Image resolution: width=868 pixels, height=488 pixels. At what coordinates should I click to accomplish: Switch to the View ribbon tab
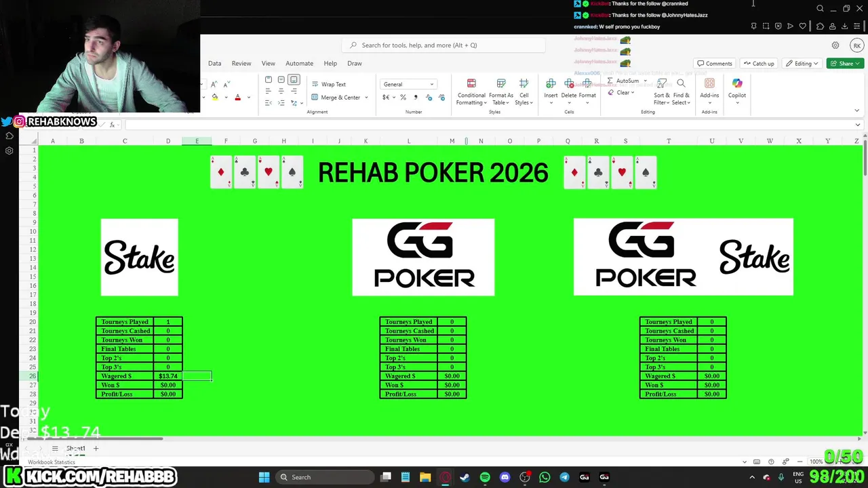[269, 63]
